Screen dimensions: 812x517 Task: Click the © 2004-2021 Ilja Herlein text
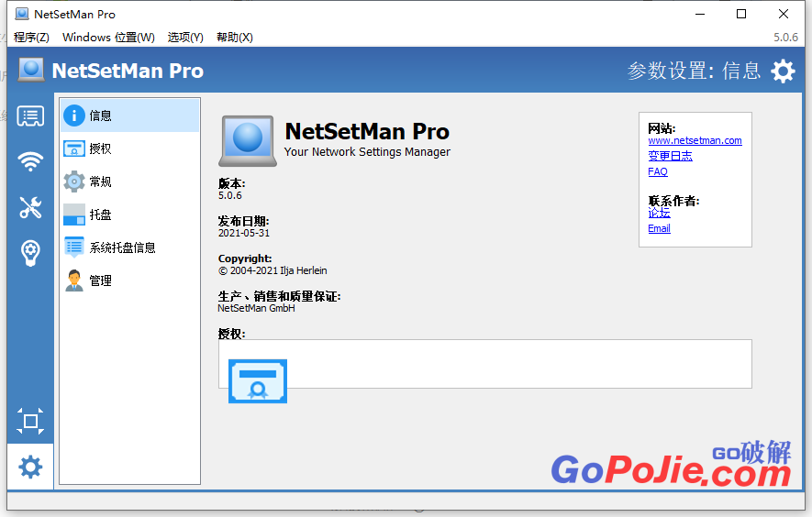tap(273, 270)
